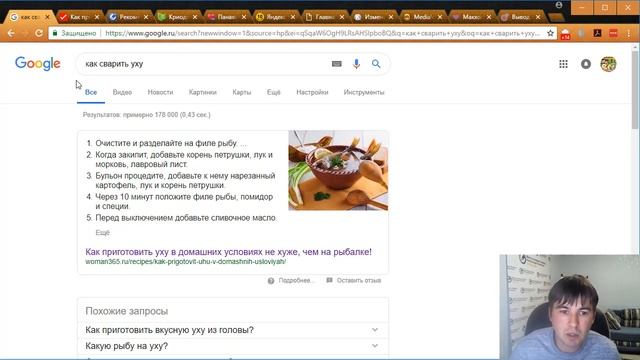Click the browser address bar URL
This screenshot has width=640, height=360.
tap(322, 33)
